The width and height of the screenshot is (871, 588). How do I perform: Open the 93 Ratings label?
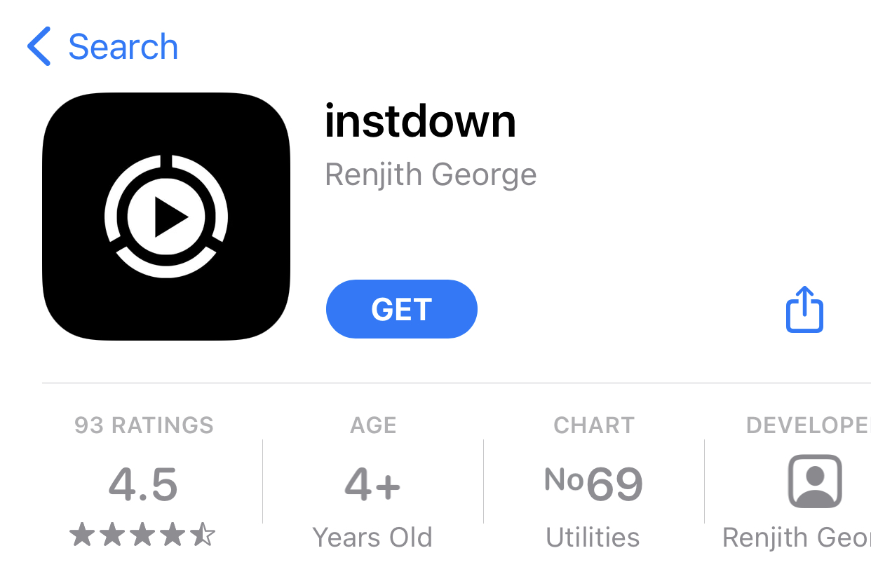144,425
